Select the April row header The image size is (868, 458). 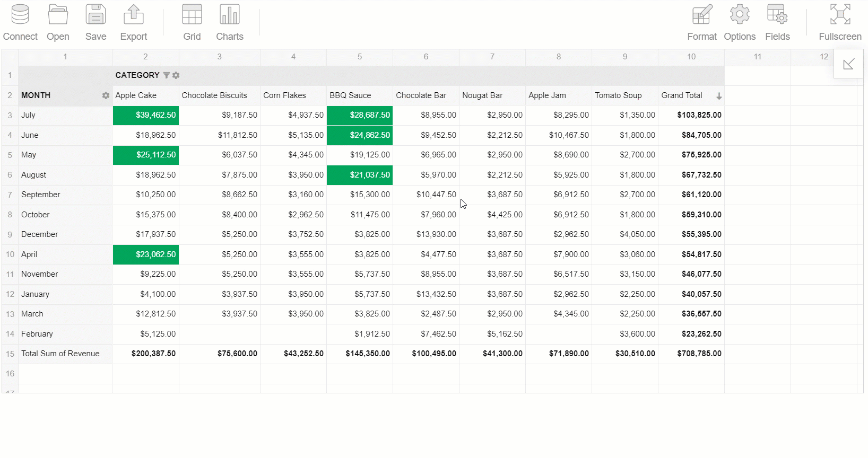[65, 254]
